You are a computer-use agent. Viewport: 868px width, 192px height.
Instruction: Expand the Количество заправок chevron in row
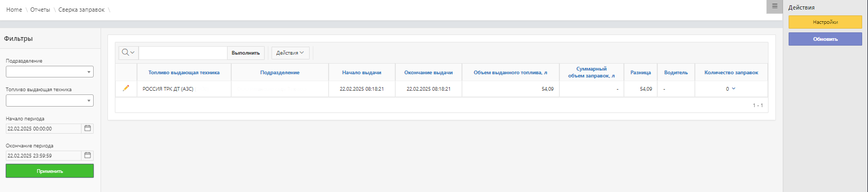point(733,89)
